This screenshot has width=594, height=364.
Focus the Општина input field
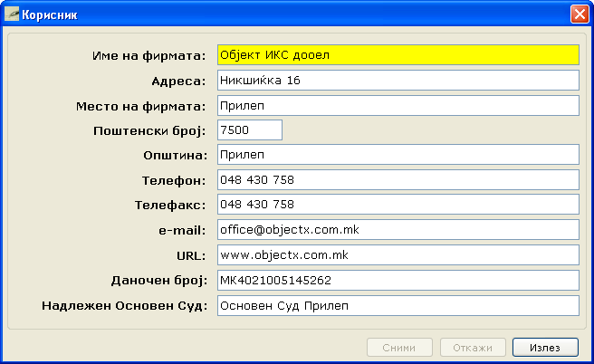coord(398,155)
